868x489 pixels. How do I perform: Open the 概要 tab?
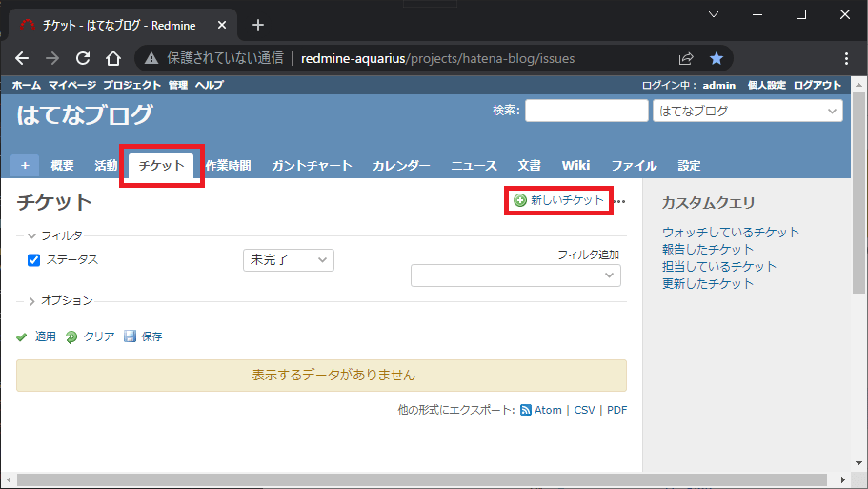[x=62, y=166]
